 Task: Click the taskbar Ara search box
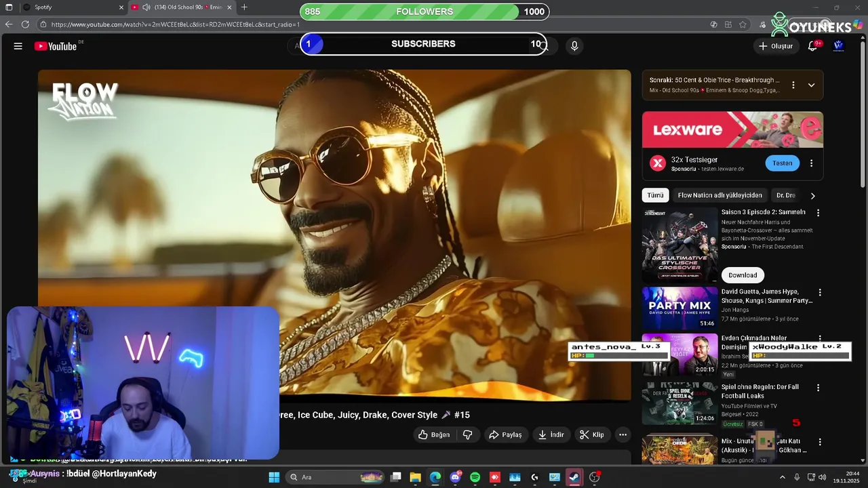[x=335, y=477]
